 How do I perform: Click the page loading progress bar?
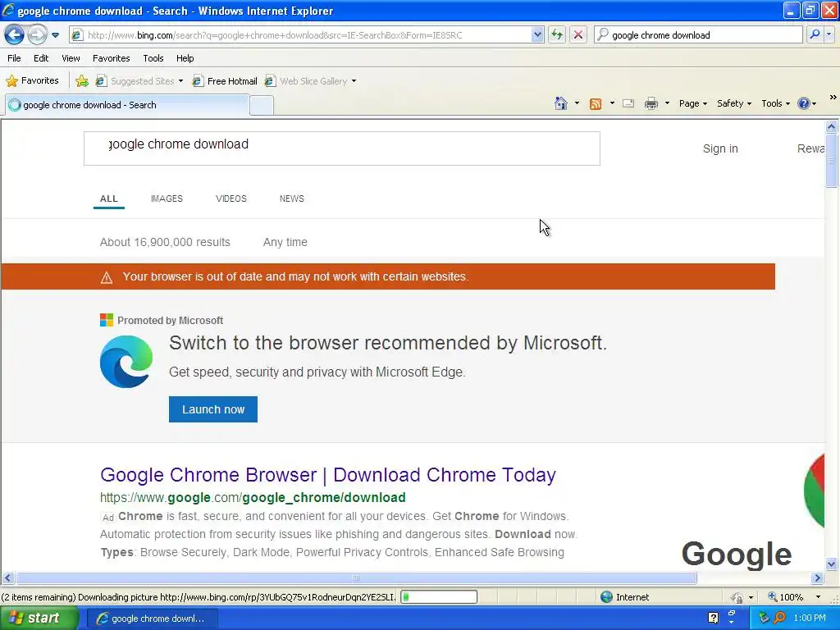pyautogui.click(x=439, y=597)
